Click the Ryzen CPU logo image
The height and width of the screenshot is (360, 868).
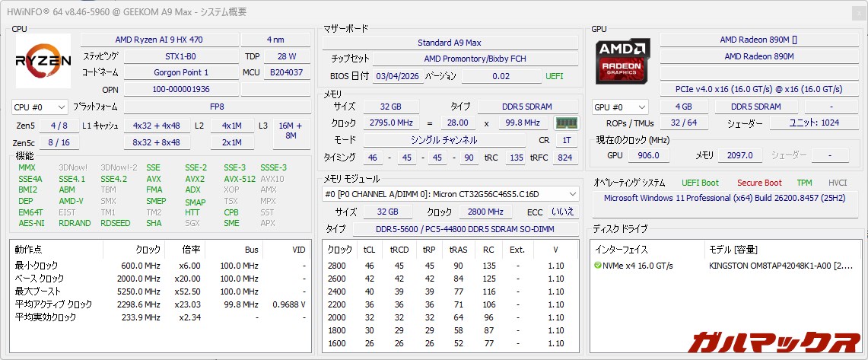(x=43, y=60)
